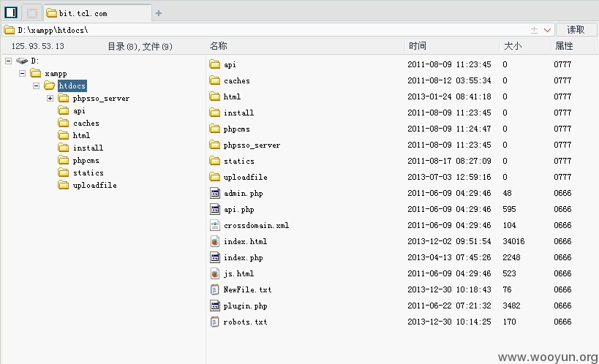599x364 pixels.
Task: Select the index.php file name
Action: [244, 257]
